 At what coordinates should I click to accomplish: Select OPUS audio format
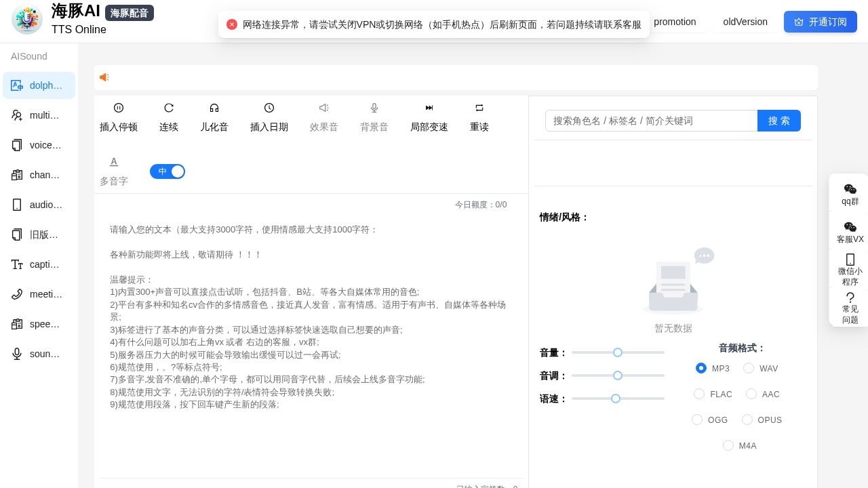[747, 420]
